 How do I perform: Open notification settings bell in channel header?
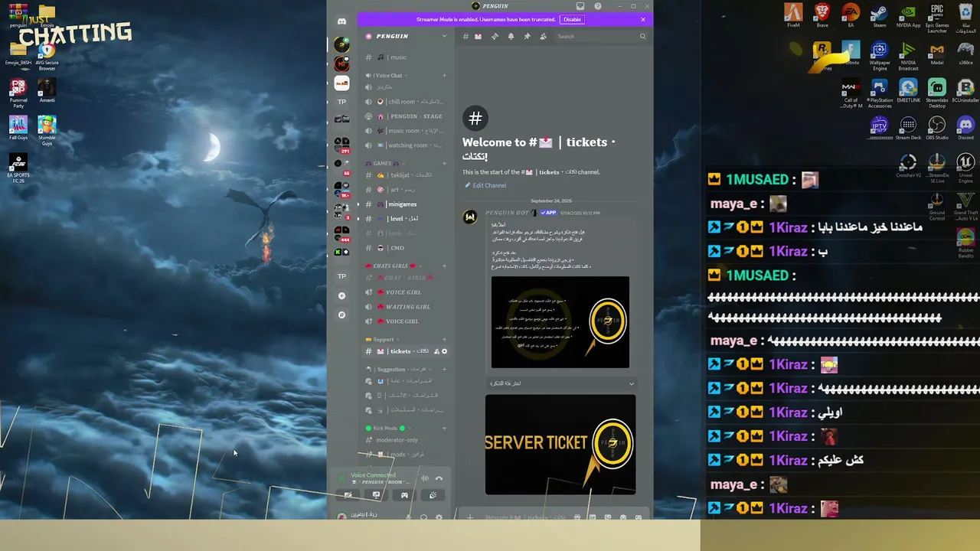(511, 36)
